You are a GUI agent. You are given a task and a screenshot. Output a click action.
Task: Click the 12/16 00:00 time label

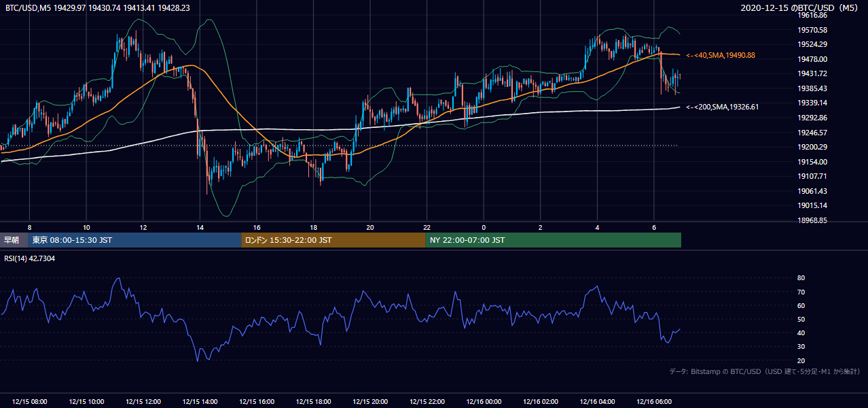(484, 401)
